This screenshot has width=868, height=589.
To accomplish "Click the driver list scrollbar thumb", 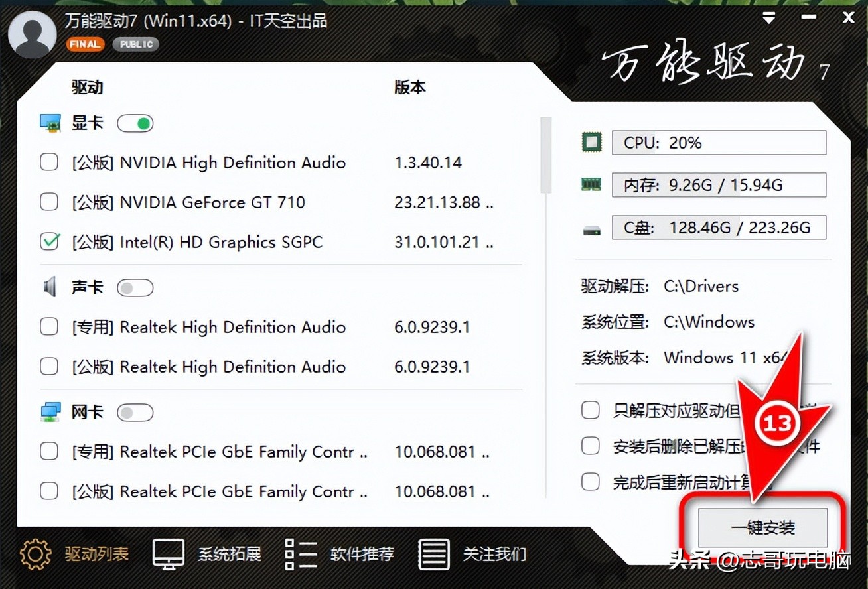I will (x=546, y=155).
